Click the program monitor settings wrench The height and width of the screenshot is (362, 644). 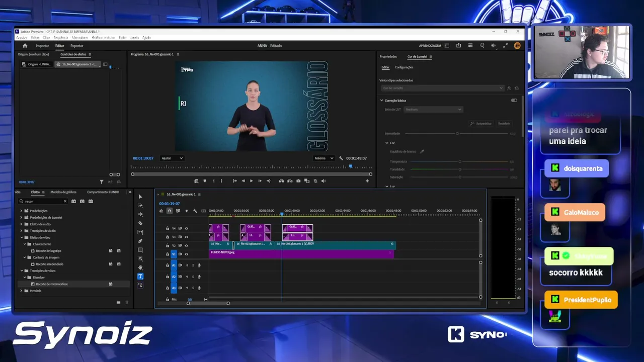pyautogui.click(x=341, y=158)
